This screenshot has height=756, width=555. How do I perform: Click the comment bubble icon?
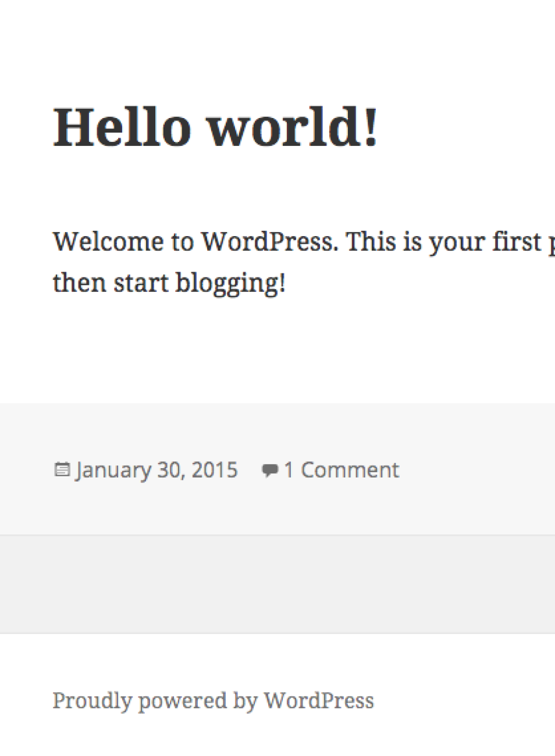[x=270, y=470]
